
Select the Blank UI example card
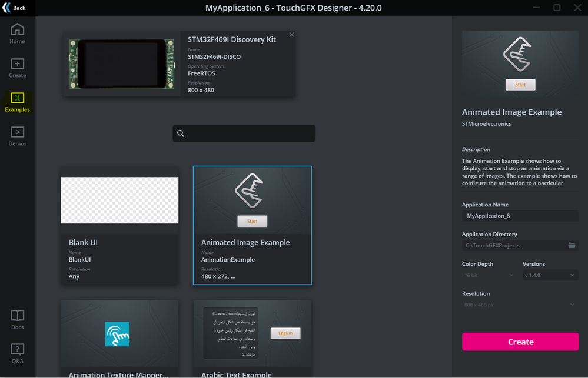tap(119, 226)
